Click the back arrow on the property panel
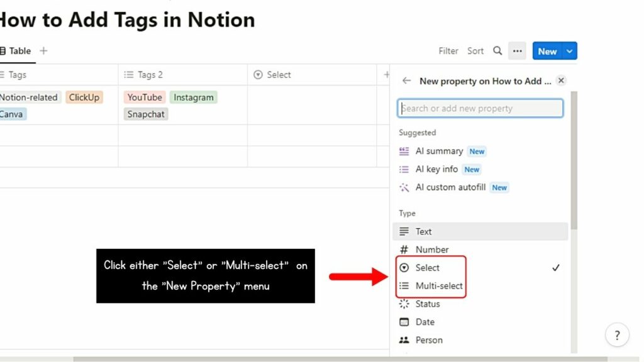 [406, 81]
